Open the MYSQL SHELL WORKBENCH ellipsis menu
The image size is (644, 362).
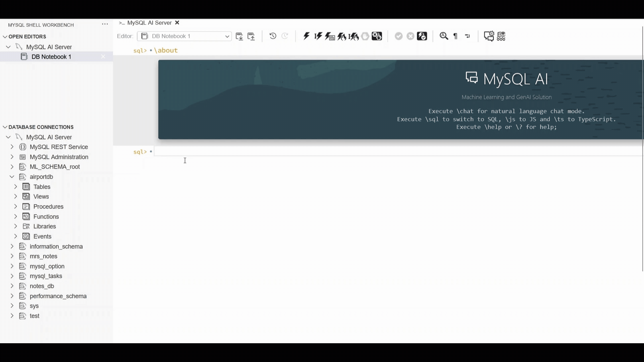105,24
